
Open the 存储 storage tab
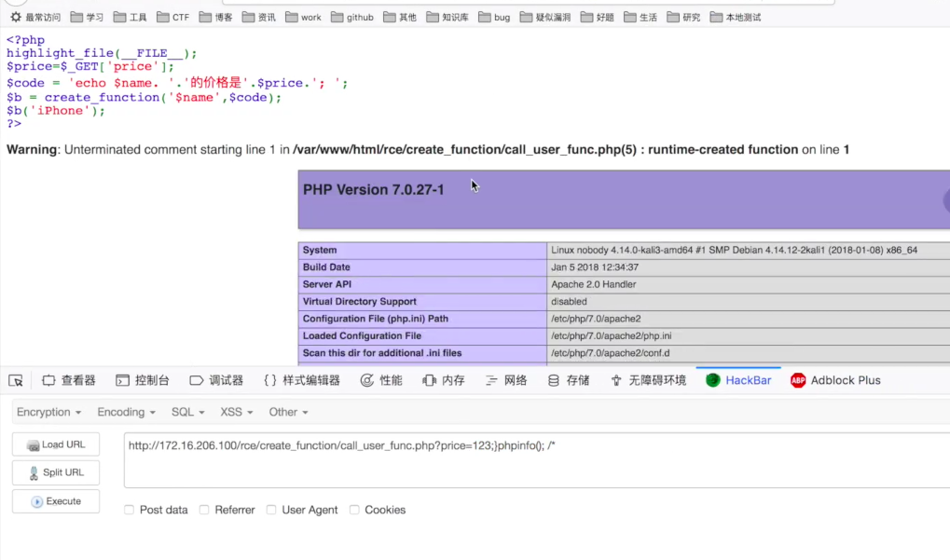coord(569,380)
